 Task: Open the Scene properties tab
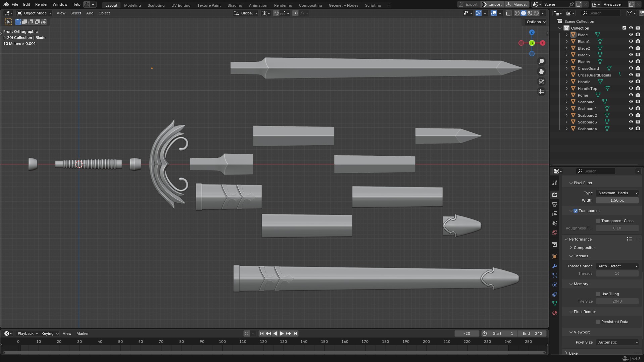coord(555,223)
